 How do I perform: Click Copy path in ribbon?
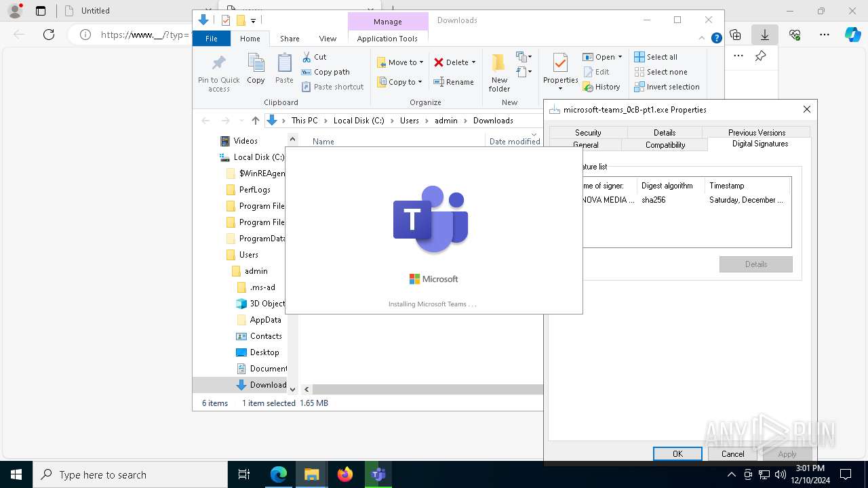325,72
